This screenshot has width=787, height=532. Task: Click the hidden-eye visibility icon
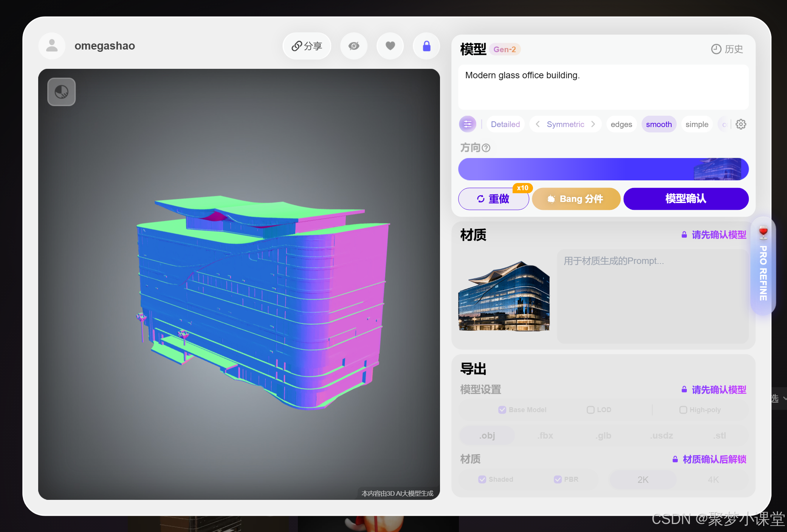tap(354, 46)
